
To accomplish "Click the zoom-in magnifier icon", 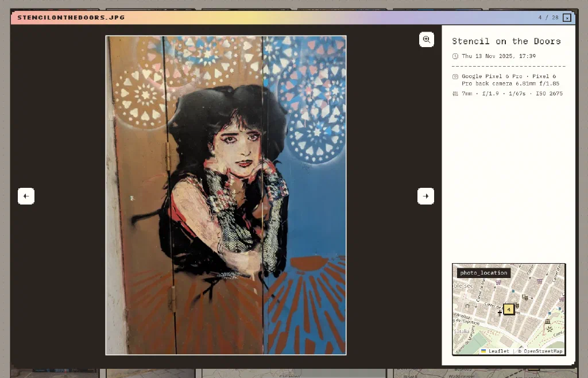I will click(427, 40).
